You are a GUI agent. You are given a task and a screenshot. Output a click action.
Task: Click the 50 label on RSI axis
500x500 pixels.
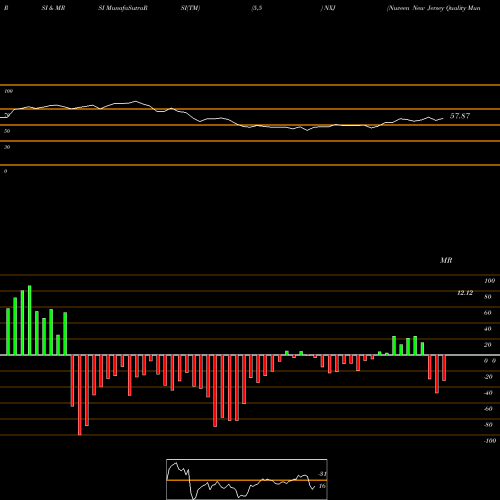7,131
